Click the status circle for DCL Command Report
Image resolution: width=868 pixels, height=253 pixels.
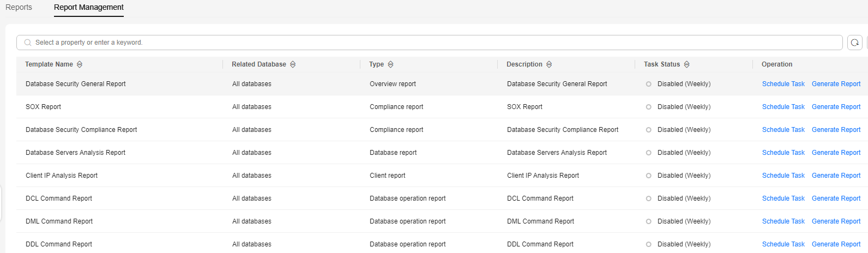tap(648, 198)
